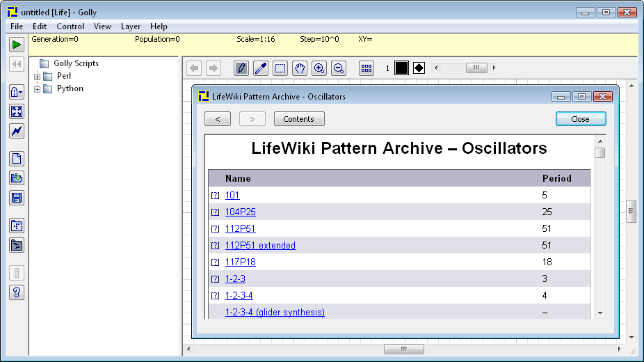Open the Help menu
Image resolution: width=644 pixels, height=362 pixels.
pos(159,26)
